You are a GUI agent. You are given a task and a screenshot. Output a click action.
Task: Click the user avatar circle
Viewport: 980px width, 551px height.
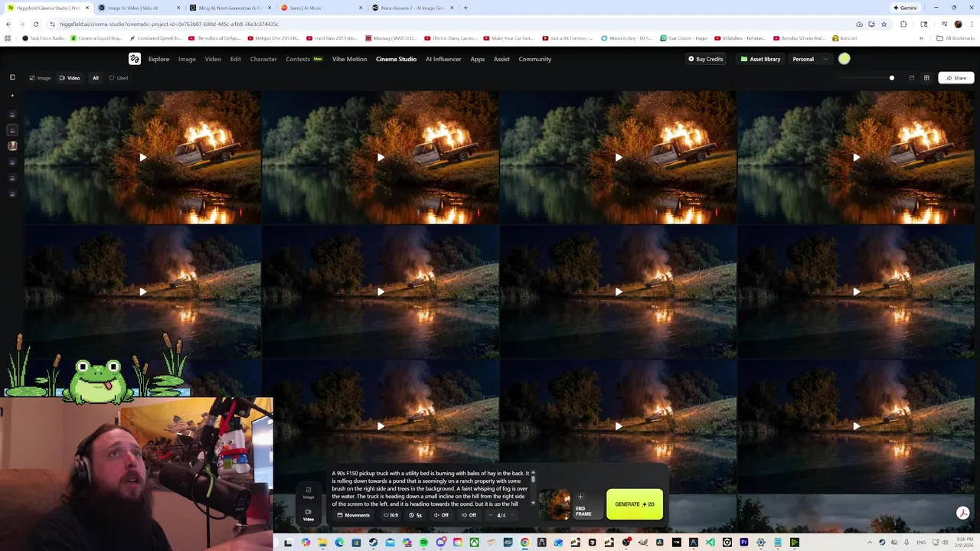844,59
